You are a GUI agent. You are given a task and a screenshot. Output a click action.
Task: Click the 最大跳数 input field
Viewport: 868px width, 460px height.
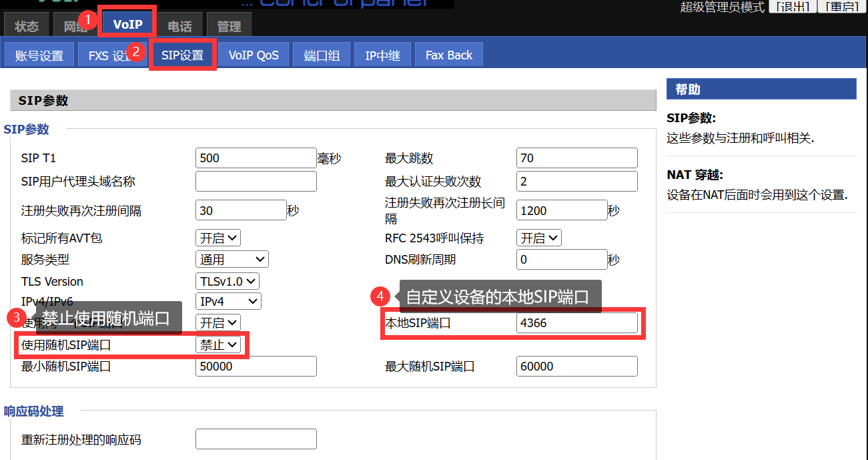pyautogui.click(x=576, y=158)
